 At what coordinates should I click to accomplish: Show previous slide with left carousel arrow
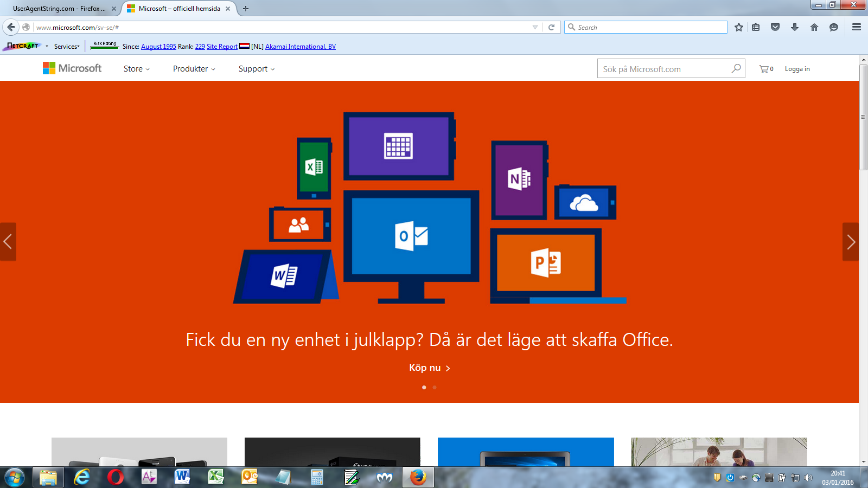(x=8, y=242)
